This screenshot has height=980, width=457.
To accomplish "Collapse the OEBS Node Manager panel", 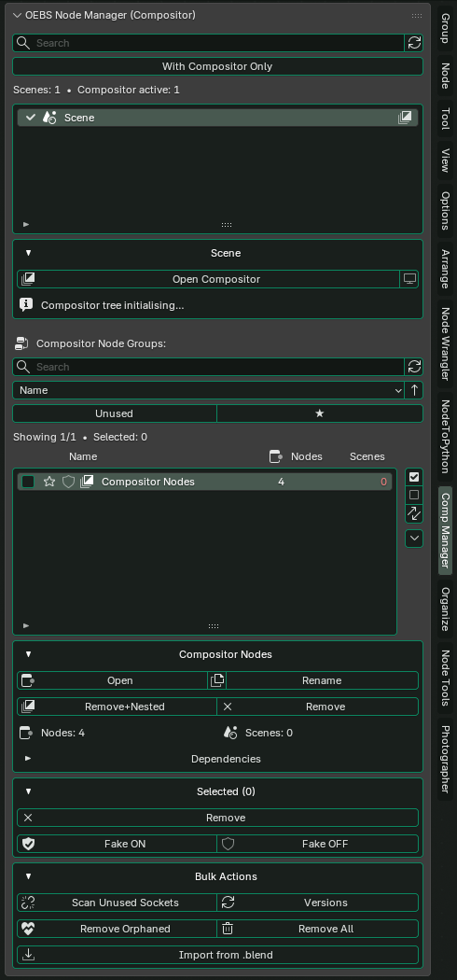I will click(x=18, y=15).
